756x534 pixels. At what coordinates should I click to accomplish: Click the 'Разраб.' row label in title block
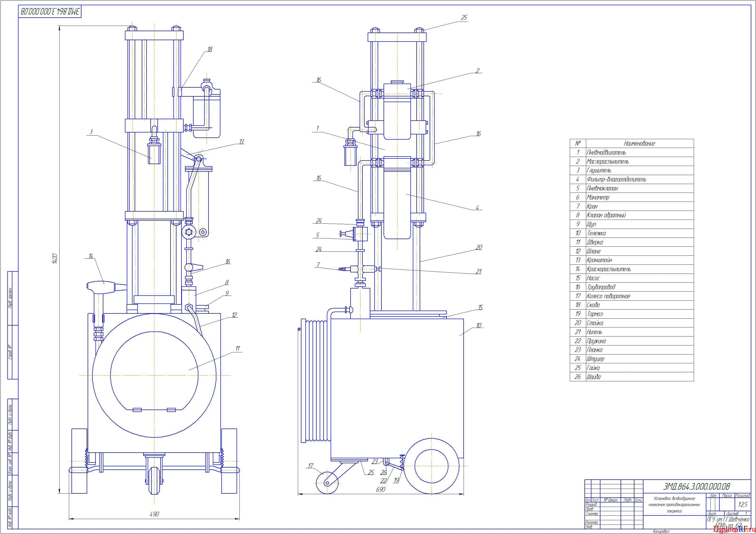tap(591, 505)
